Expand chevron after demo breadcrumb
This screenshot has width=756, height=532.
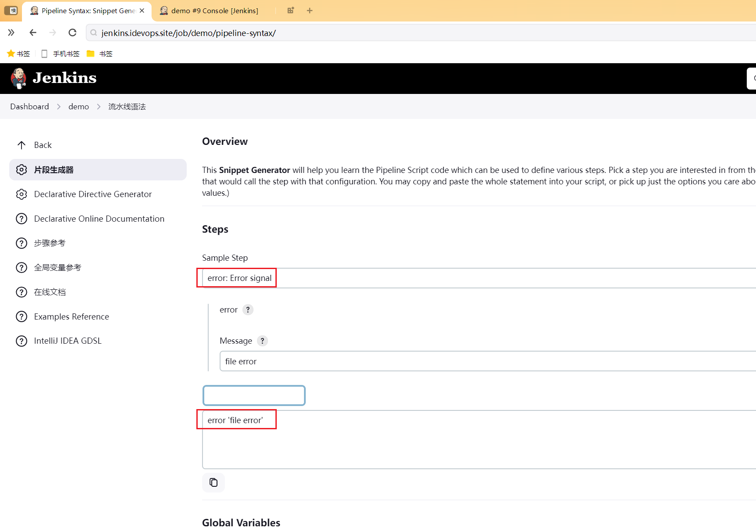(x=99, y=107)
